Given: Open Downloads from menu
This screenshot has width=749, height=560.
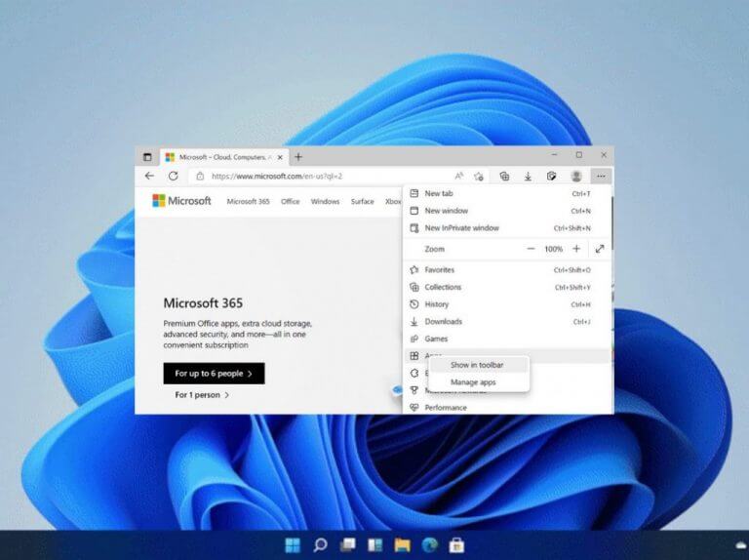Looking at the screenshot, I should click(x=507, y=322).
